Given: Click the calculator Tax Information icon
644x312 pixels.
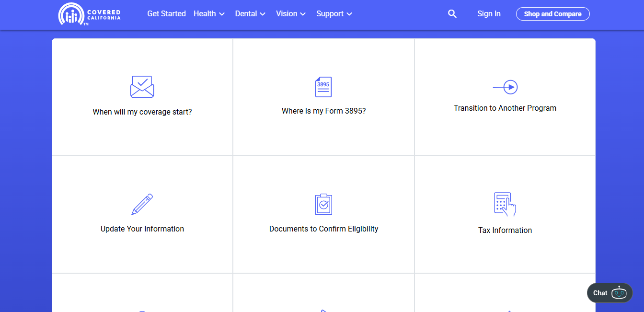Looking at the screenshot, I should (505, 205).
